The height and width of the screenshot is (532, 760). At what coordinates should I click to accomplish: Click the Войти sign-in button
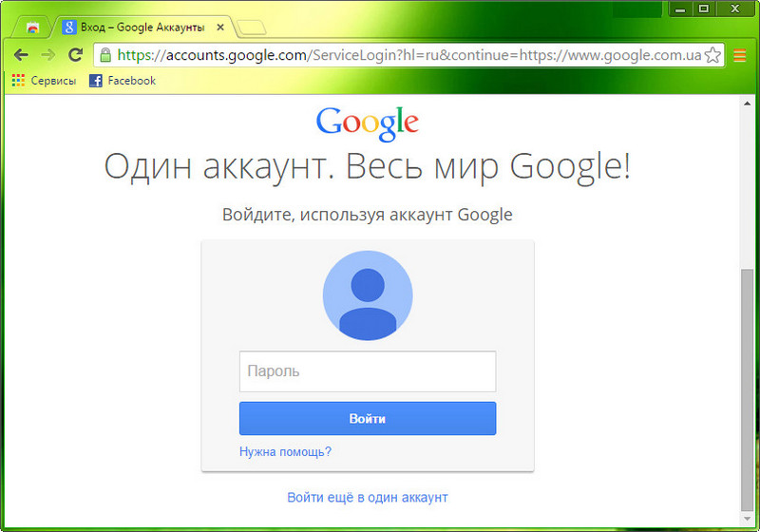coord(368,418)
